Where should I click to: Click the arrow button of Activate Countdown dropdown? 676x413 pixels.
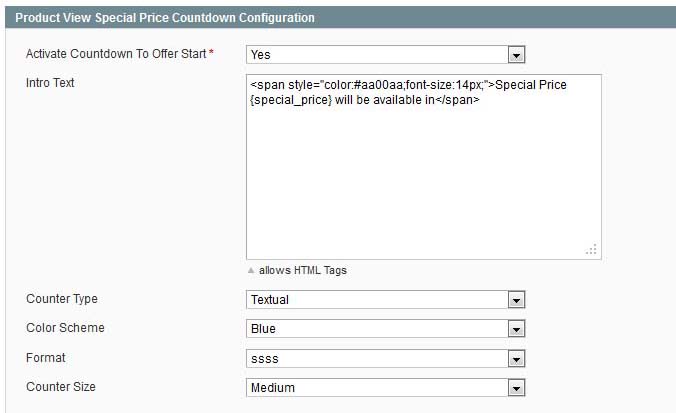516,55
